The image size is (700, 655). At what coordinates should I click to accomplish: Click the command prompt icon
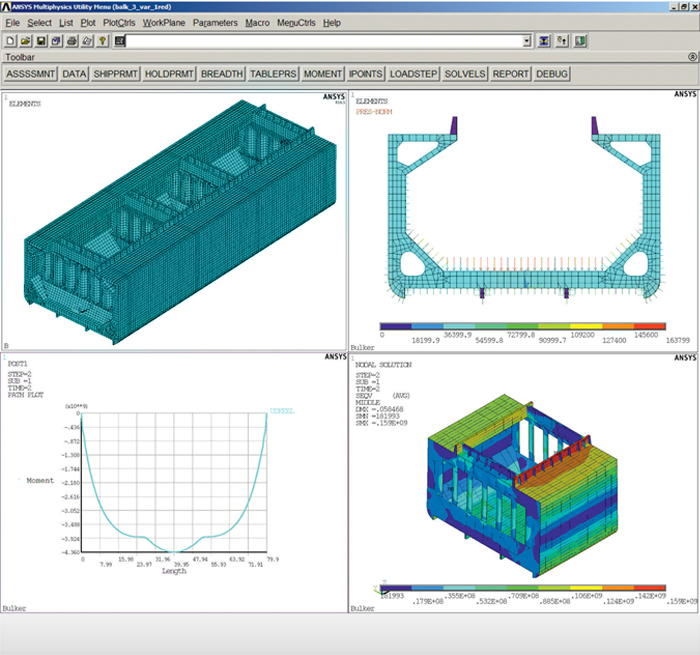pyautogui.click(x=120, y=41)
